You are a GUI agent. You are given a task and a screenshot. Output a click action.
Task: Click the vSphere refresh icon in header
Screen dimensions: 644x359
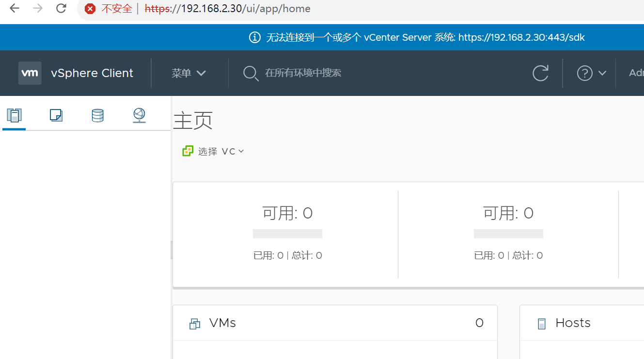coord(540,73)
